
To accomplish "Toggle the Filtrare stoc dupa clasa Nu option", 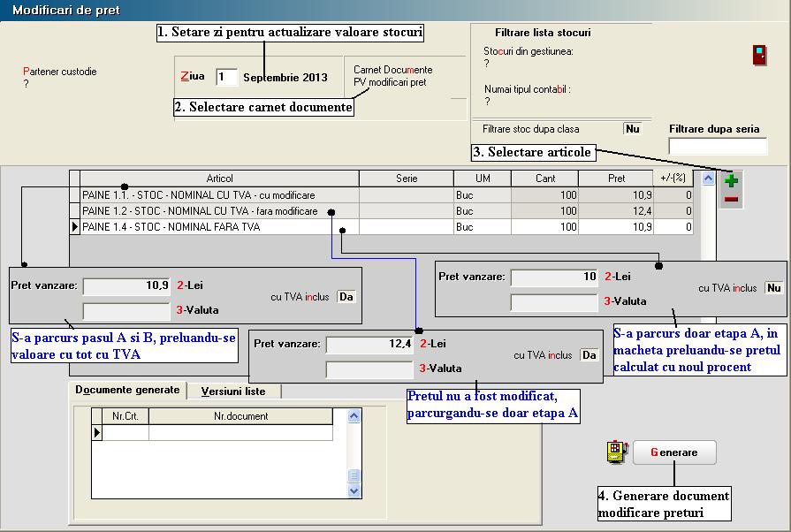I will click(632, 129).
